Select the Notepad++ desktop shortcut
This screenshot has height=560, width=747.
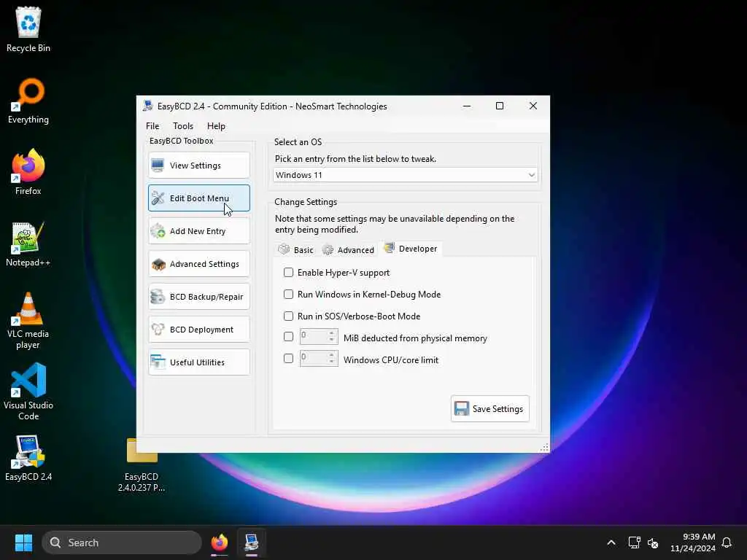click(28, 244)
